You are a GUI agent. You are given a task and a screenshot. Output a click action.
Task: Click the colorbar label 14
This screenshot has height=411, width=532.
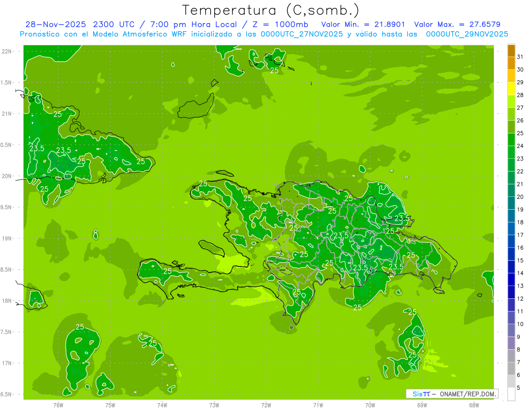pyautogui.click(x=520, y=273)
